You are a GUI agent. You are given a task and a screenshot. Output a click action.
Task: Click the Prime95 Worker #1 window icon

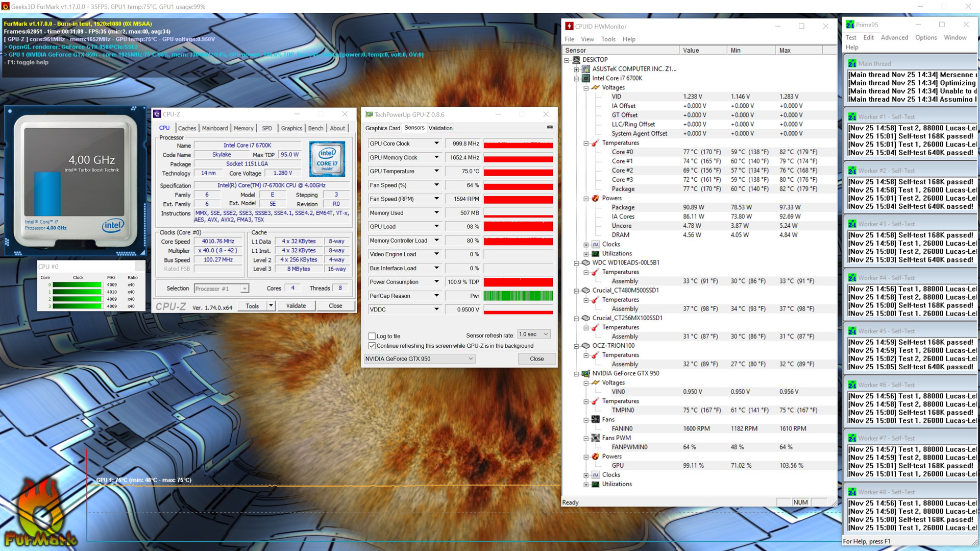852,117
